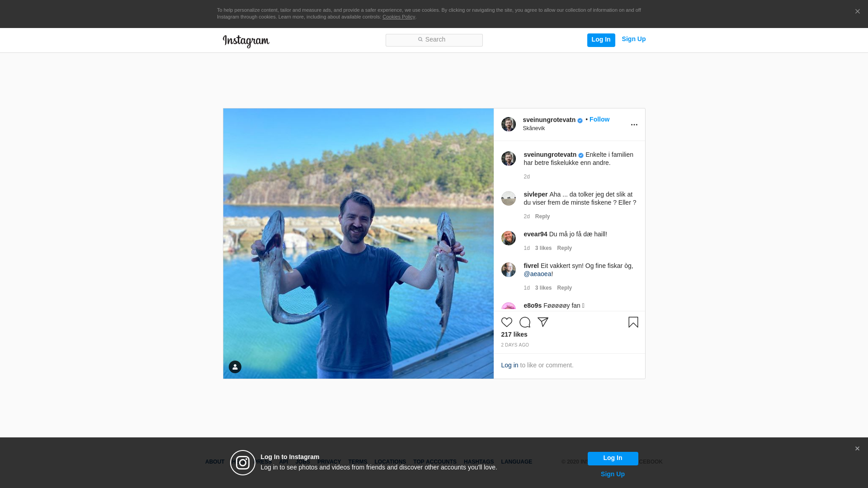
Task: Click the tagged people icon on photo
Action: 235,367
